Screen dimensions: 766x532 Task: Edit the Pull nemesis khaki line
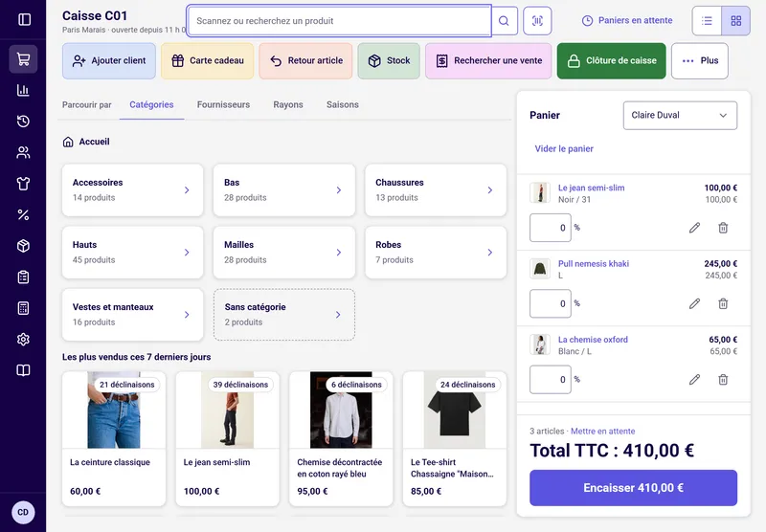[695, 303]
